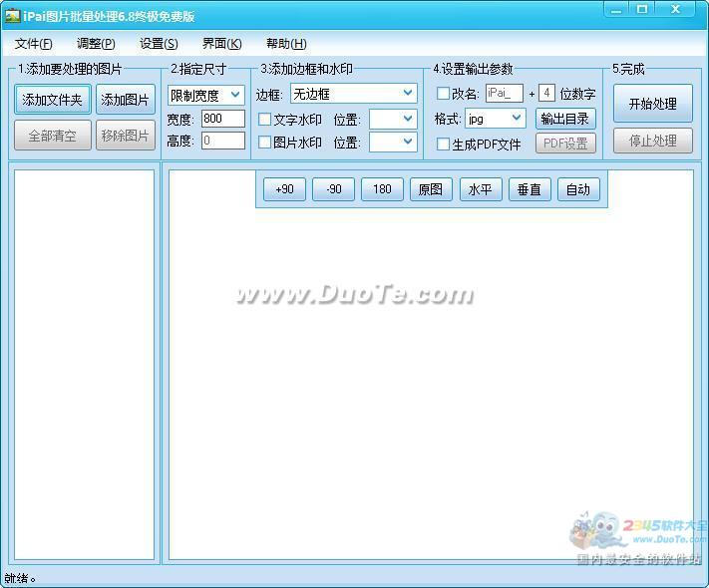Open the 界面(K) menu
This screenshot has width=709, height=588.
click(221, 44)
